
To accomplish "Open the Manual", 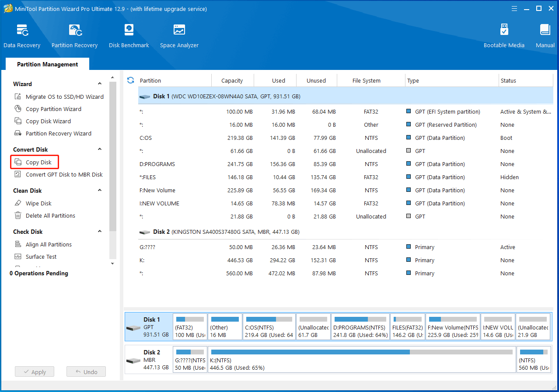I will click(x=545, y=36).
